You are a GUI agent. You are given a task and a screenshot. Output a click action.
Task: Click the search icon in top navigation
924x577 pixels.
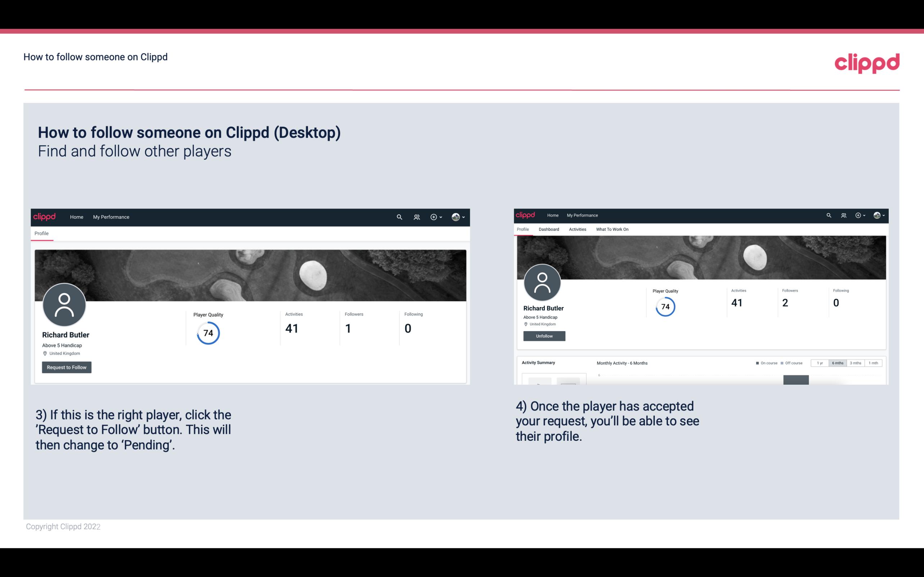coord(398,217)
